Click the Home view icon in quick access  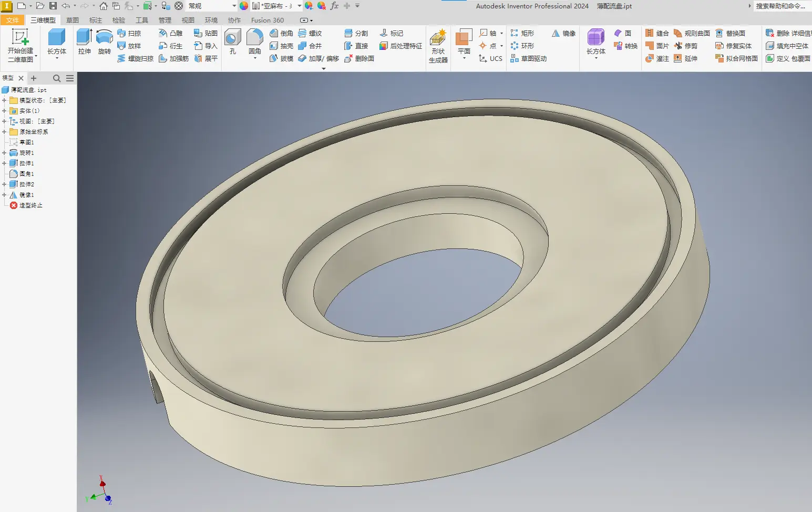pos(104,6)
